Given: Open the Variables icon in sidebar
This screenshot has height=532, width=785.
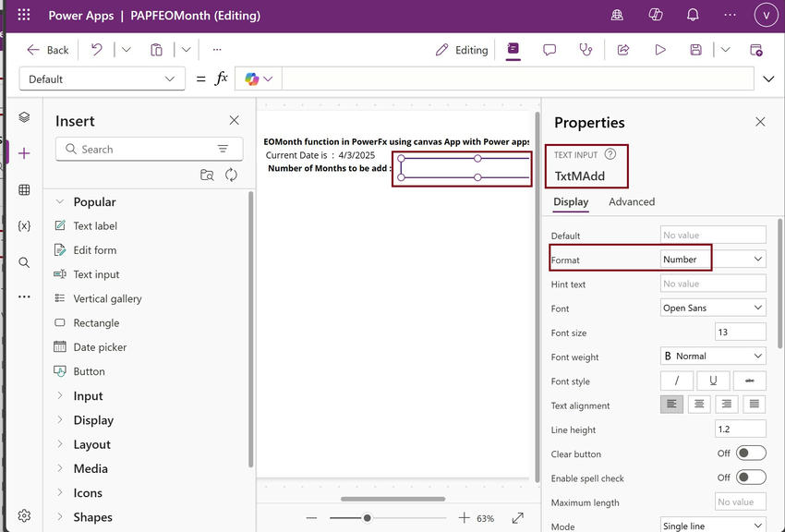Looking at the screenshot, I should (24, 225).
